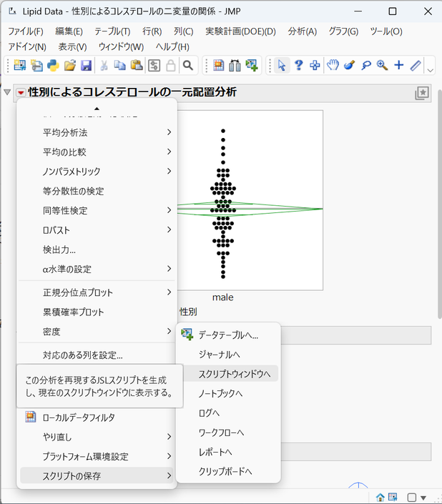Open the red triangle menu for 一元配置分析

[21, 93]
